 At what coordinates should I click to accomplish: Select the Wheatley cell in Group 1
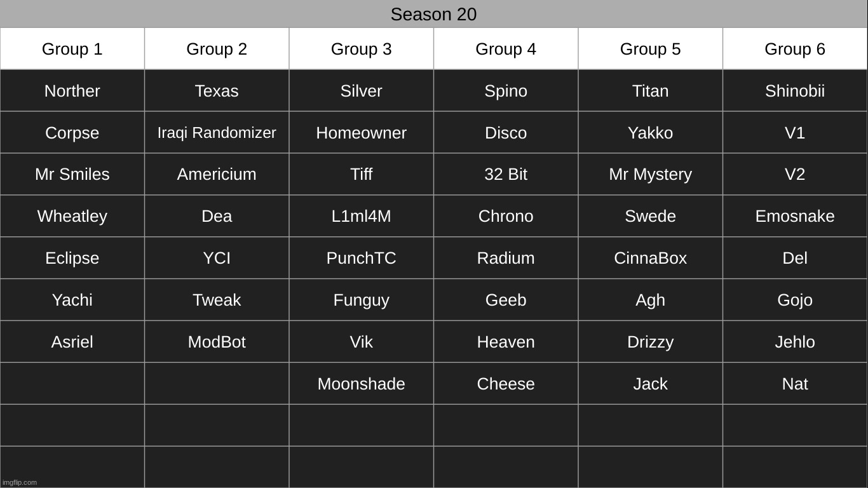click(72, 216)
